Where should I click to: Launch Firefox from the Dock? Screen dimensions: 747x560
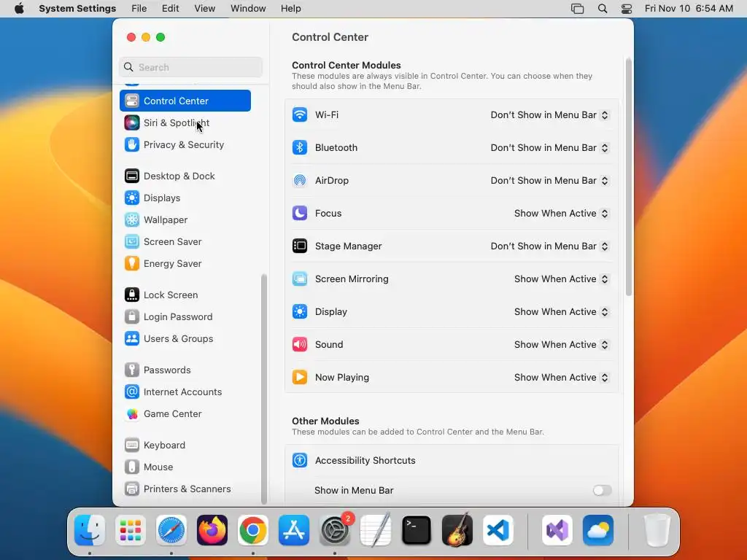point(212,530)
